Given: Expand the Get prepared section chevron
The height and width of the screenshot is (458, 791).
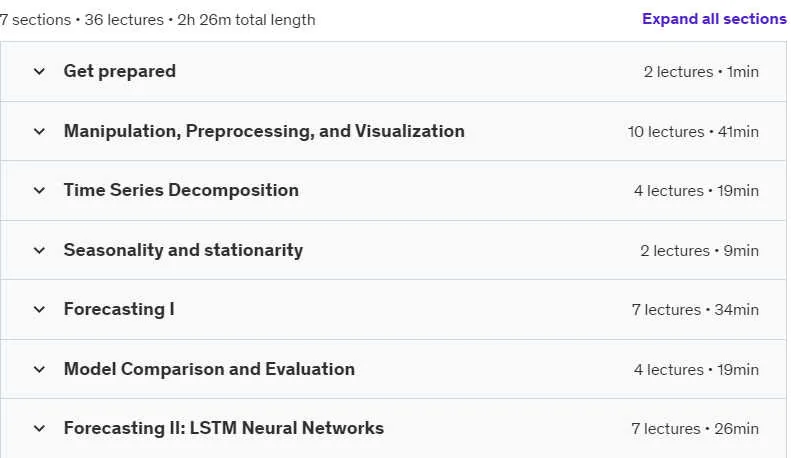Looking at the screenshot, I should pos(39,72).
